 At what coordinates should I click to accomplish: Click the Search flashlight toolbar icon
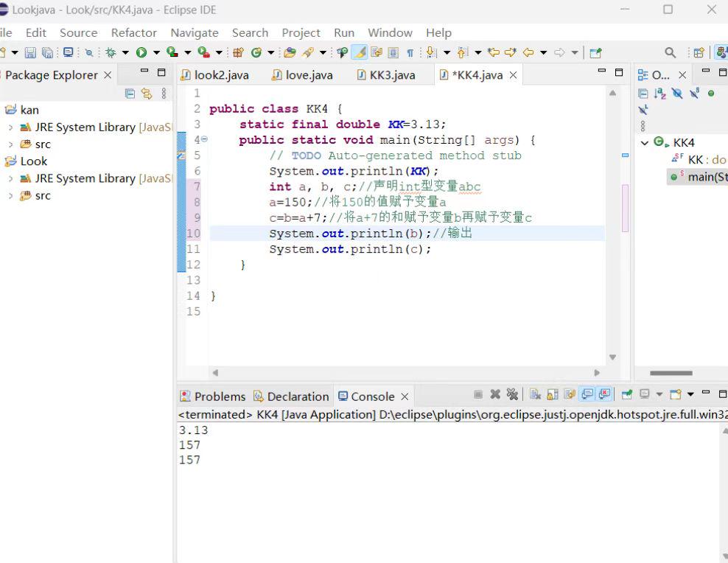click(x=307, y=52)
